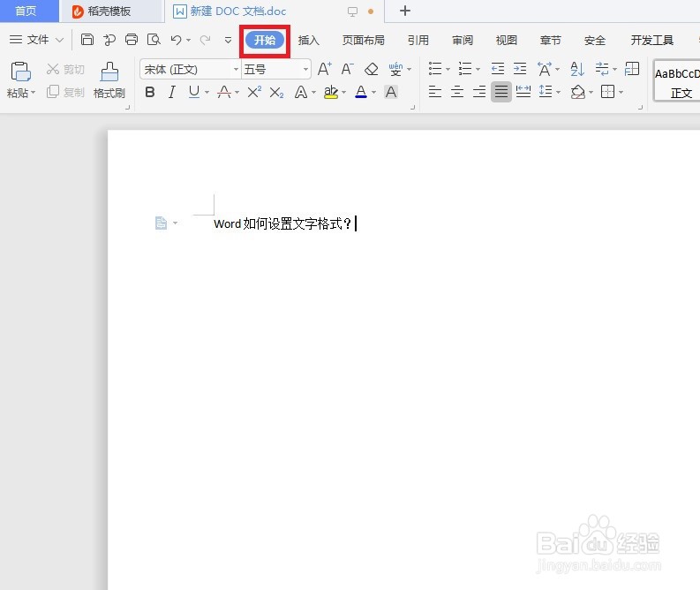Expand line spacing dropdown arrow

pos(558,93)
